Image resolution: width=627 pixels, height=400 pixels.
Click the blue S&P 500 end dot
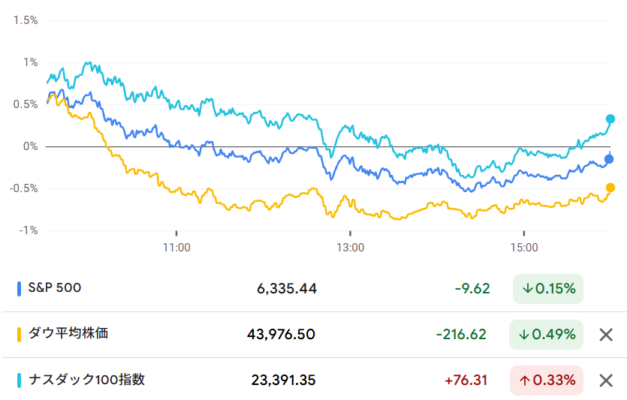(x=609, y=159)
